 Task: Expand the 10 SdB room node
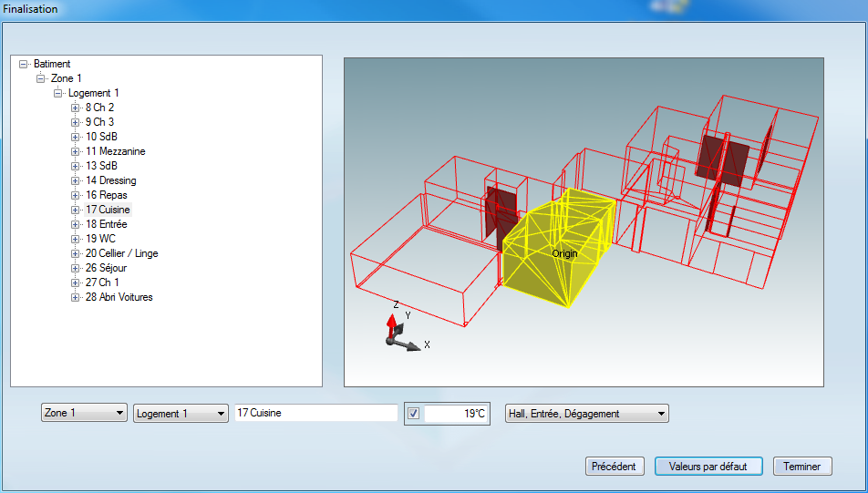tap(76, 138)
